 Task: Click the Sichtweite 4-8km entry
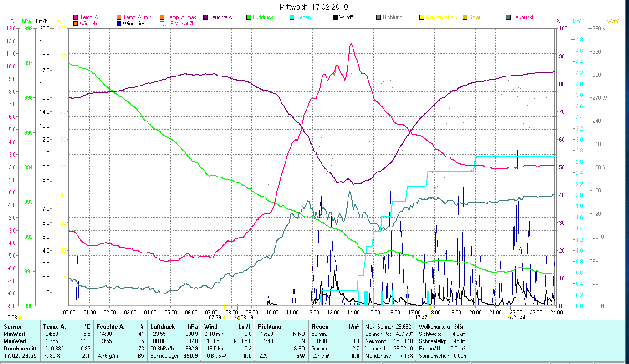(x=442, y=334)
